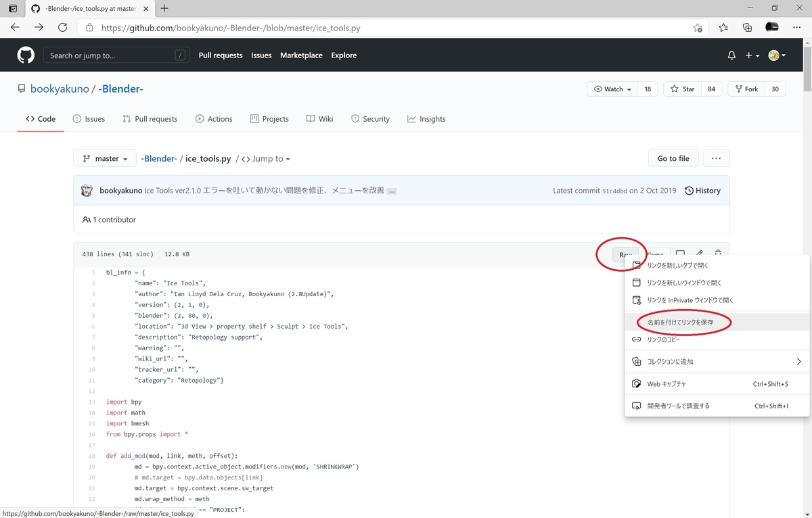Viewport: 812px width, 518px height.
Task: Open the Edge favorites list
Action: 723,28
